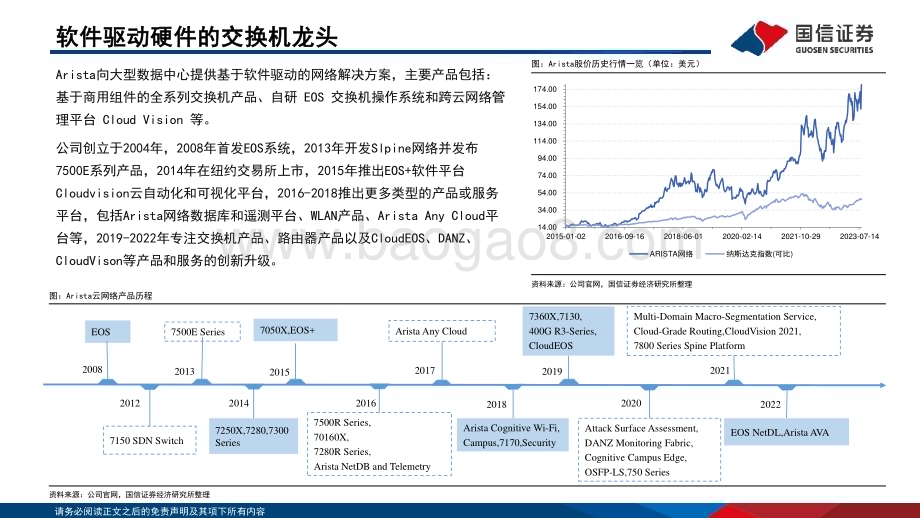
Task: Click the timeline arrowhead at right end
Action: [882, 385]
